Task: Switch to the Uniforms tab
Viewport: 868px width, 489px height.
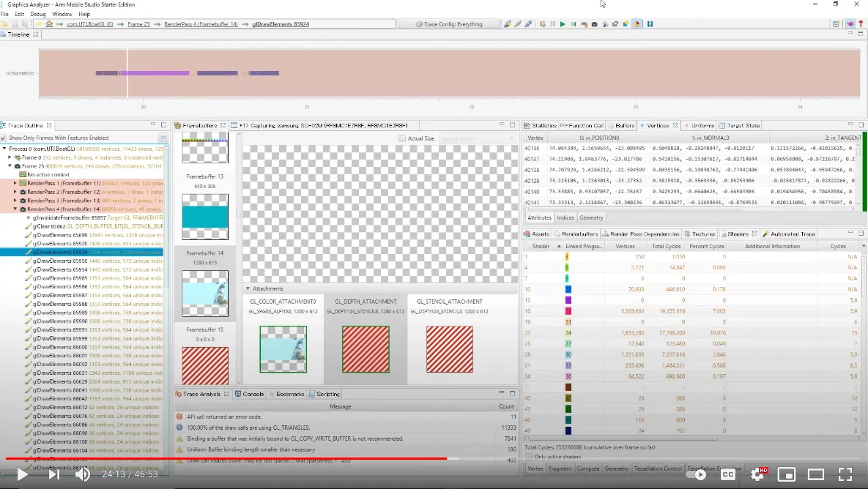Action: [x=702, y=126]
